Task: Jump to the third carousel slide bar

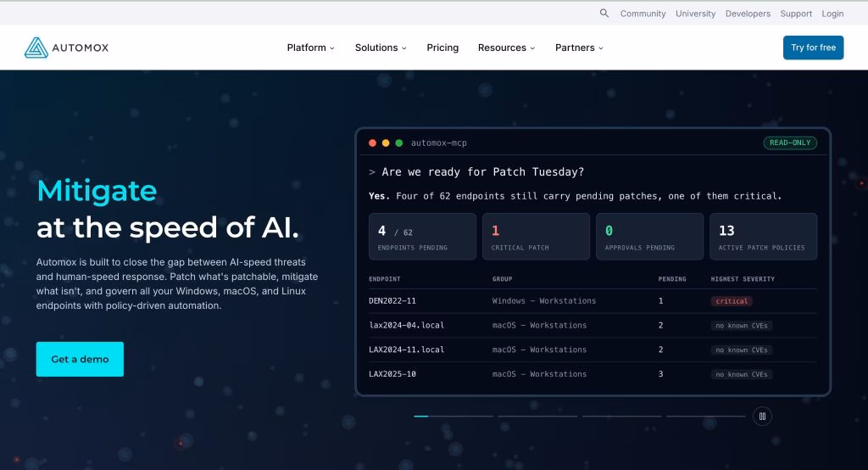Action: tap(621, 417)
